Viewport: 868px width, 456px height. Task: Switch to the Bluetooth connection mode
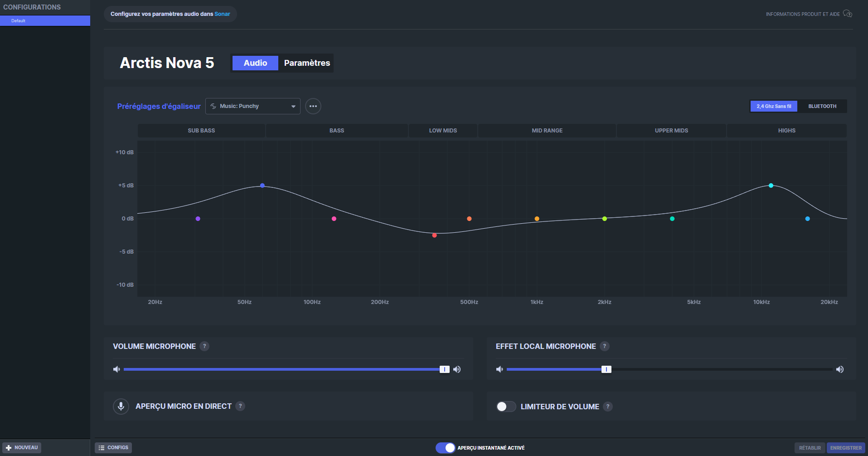pyautogui.click(x=822, y=106)
